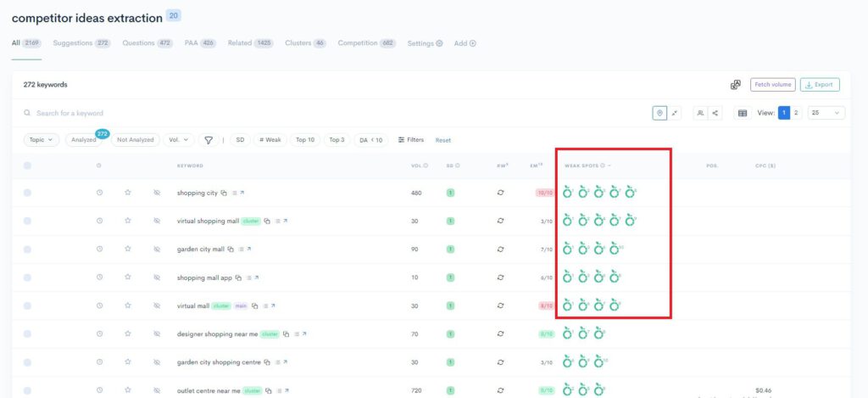The width and height of the screenshot is (868, 398).
Task: Switch to the Questions tab
Action: 147,43
